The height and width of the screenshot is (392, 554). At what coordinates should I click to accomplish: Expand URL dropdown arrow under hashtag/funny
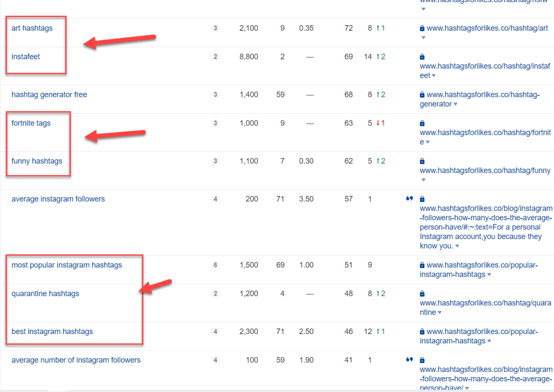[x=423, y=180]
